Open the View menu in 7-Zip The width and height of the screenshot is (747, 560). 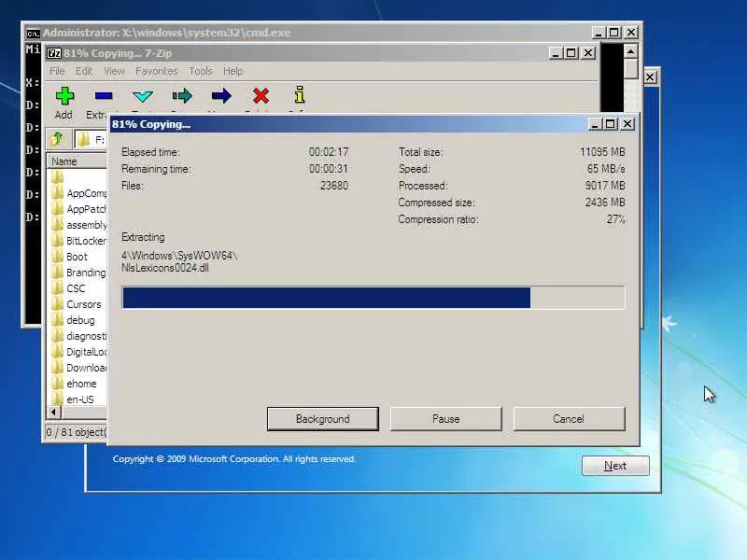click(114, 71)
